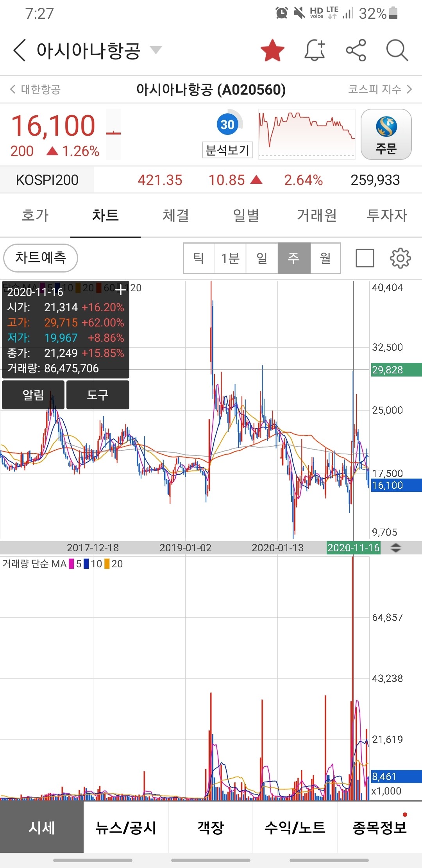Open 분석보기 analysis button

coord(227,150)
